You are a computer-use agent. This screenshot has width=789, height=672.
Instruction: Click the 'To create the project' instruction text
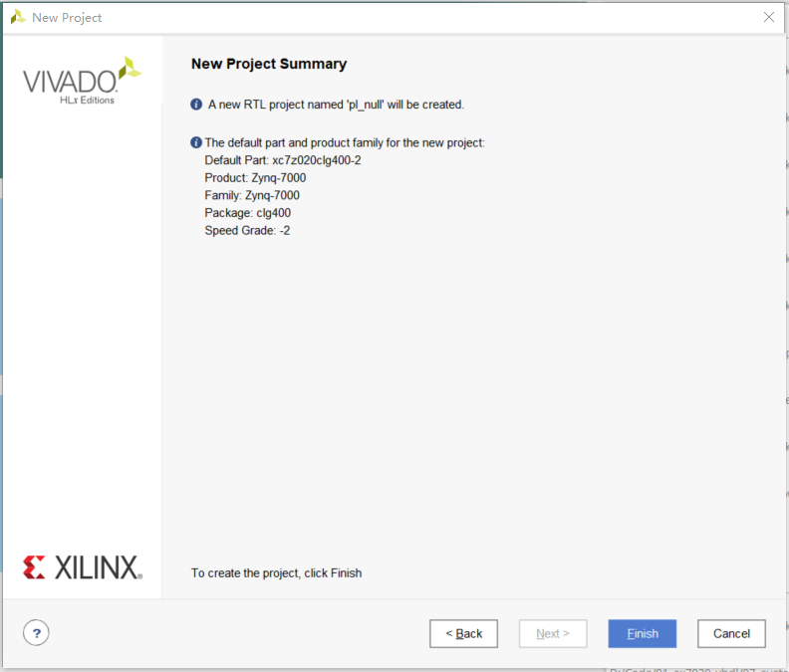click(276, 572)
